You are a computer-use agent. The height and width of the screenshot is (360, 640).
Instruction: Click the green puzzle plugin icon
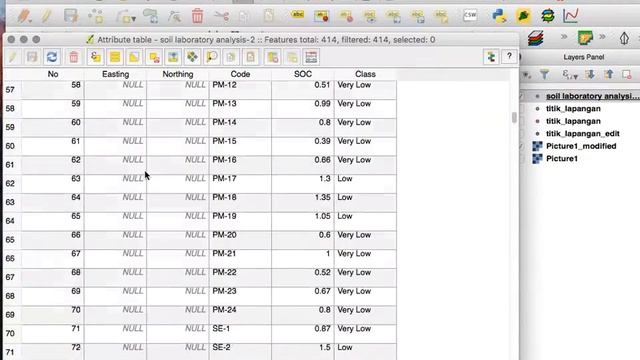(x=523, y=16)
